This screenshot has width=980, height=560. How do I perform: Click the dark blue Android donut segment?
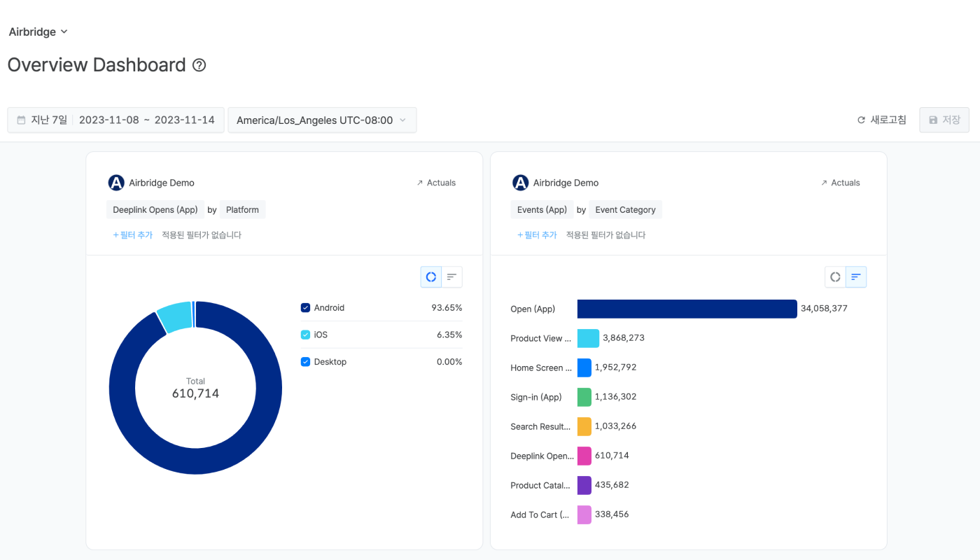click(196, 461)
